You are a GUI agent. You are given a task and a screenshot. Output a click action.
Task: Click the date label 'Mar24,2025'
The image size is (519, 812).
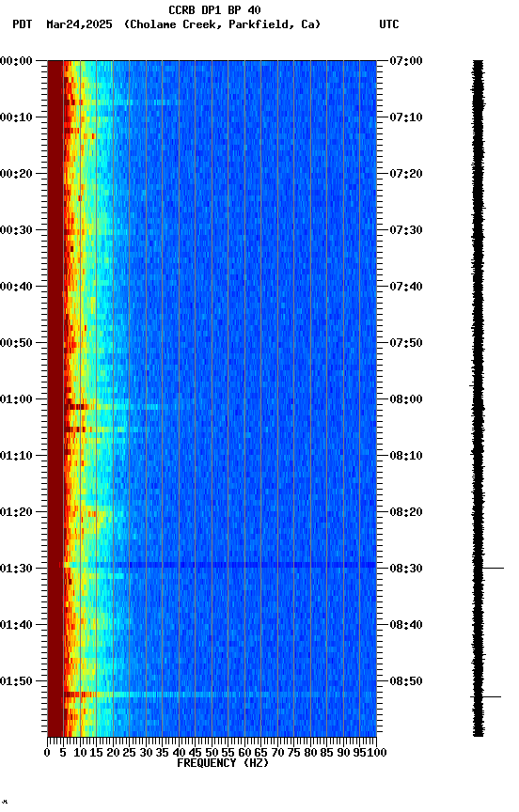tap(79, 24)
